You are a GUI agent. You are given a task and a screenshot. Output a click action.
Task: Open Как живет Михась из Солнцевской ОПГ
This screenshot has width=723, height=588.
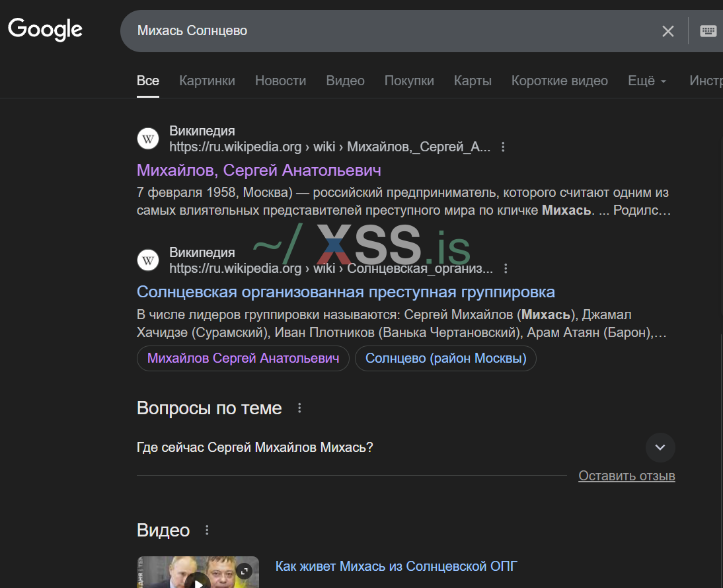point(397,566)
